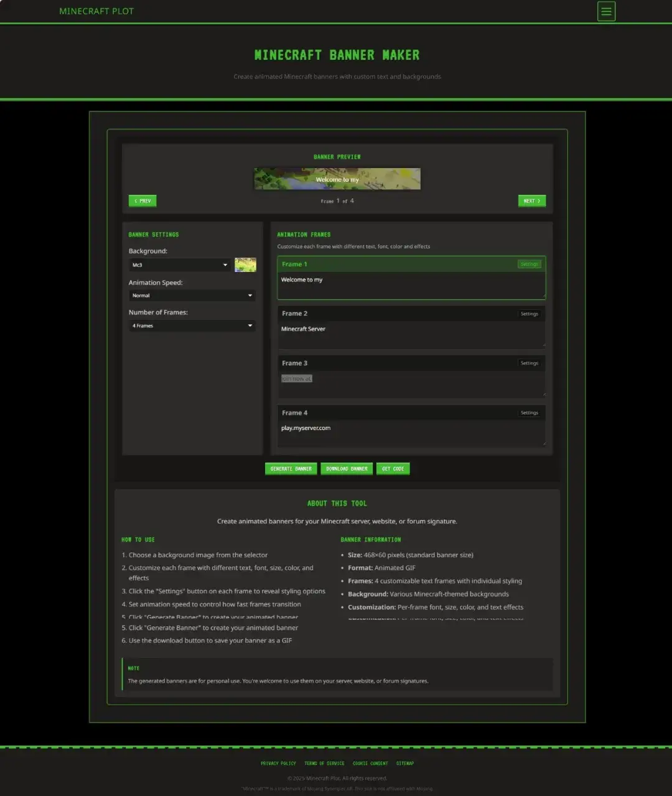Viewport: 672px width, 796px height.
Task: Click the 'Format: Animated GIF' list item
Action: (x=381, y=568)
